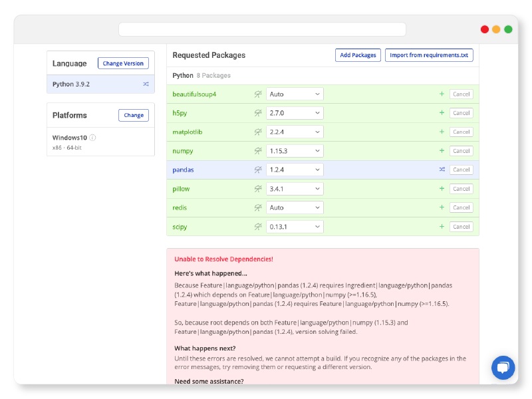The image size is (532, 399).
Task: Click the dependency icon next to beautifulsoup4
Action: (257, 94)
